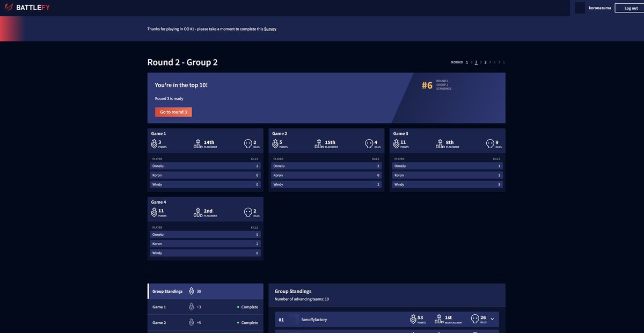Click Game 4 kills skull icon
The height and width of the screenshot is (333, 644).
click(248, 212)
